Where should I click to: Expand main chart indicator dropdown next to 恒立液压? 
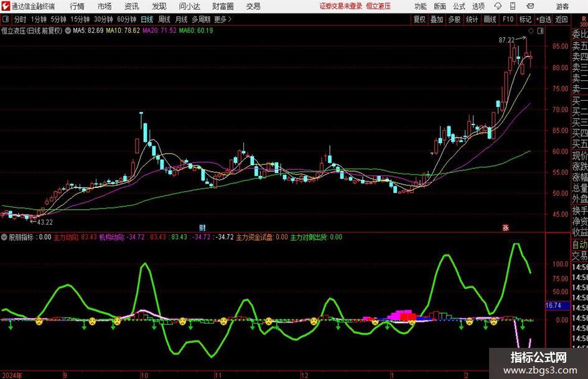click(68, 30)
